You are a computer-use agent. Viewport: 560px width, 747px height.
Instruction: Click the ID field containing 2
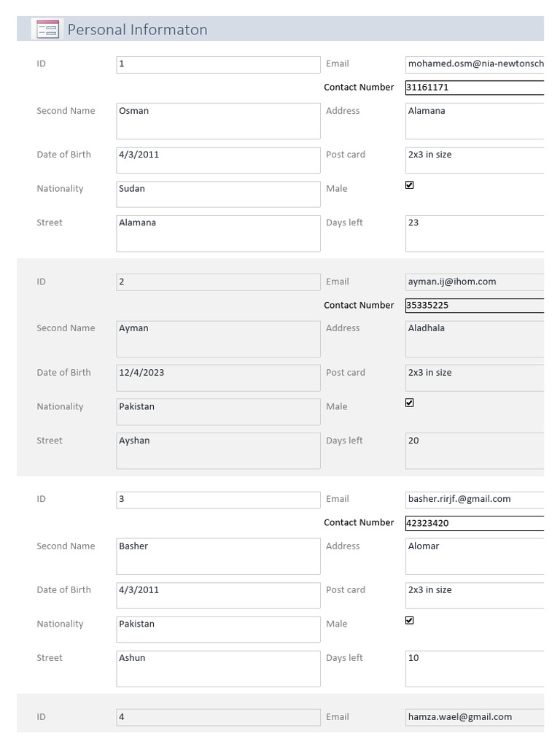(218, 282)
